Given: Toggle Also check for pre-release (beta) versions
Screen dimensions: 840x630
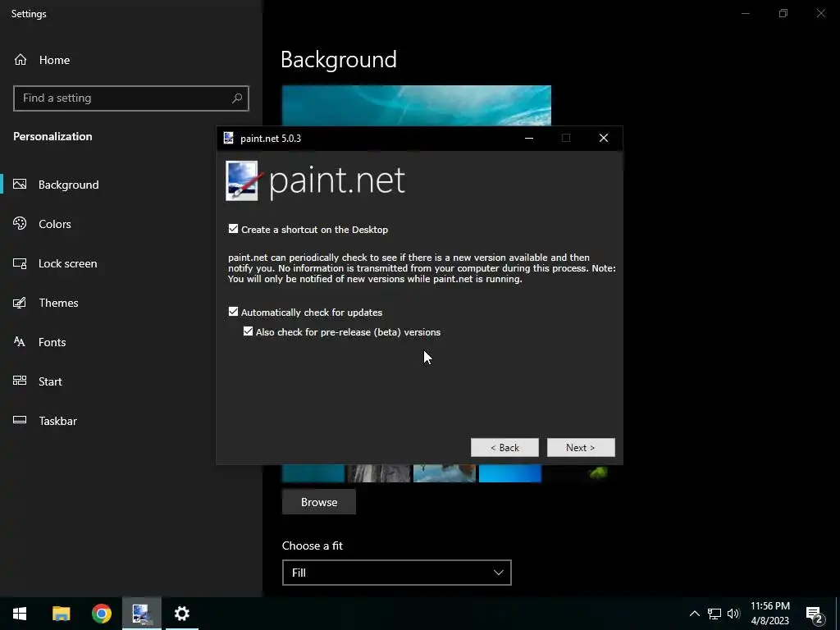Looking at the screenshot, I should pyautogui.click(x=248, y=331).
